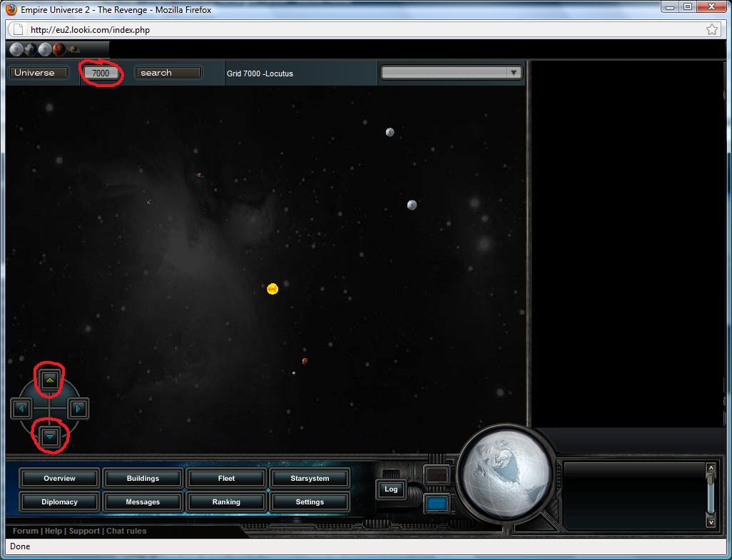Click the bookmark star in the address bar
732x560 pixels.
click(x=711, y=30)
